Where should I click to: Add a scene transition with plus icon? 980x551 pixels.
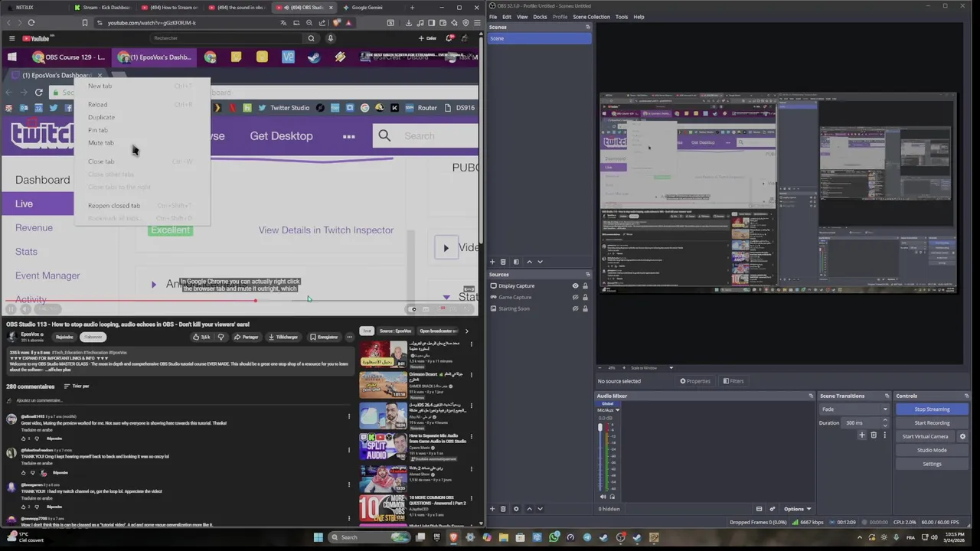click(x=862, y=435)
